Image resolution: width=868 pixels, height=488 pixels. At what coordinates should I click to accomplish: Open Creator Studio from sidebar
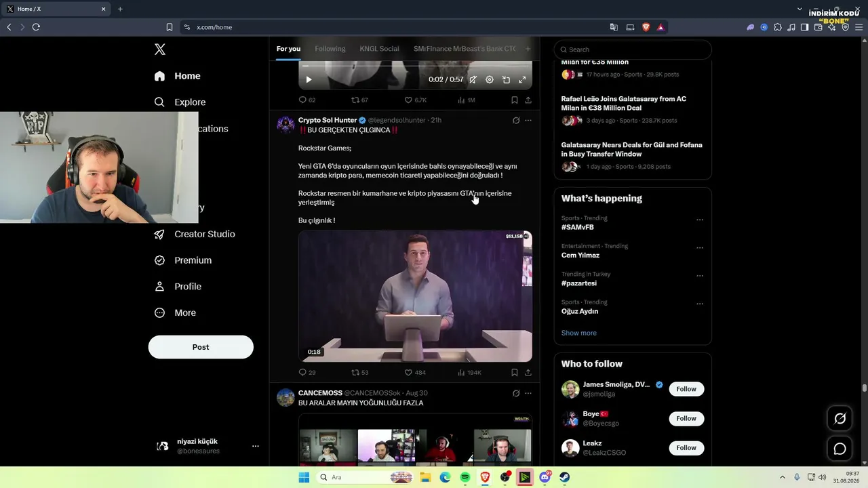(195, 234)
